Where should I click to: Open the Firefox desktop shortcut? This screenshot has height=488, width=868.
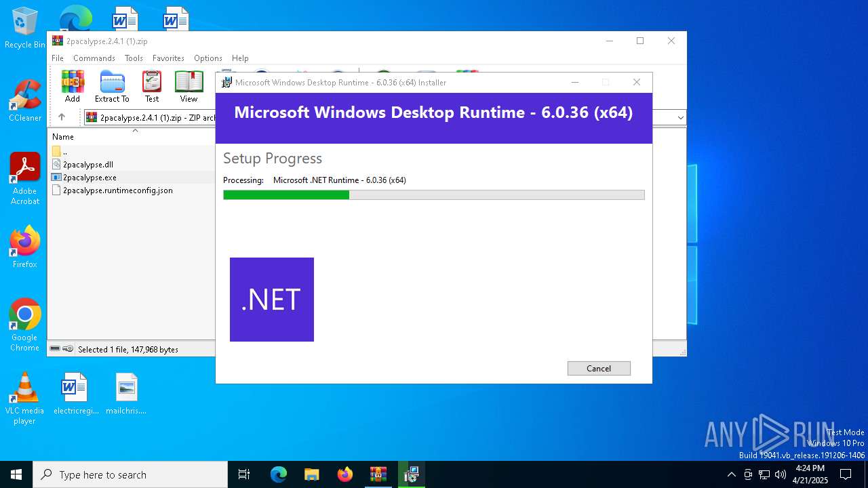25,247
